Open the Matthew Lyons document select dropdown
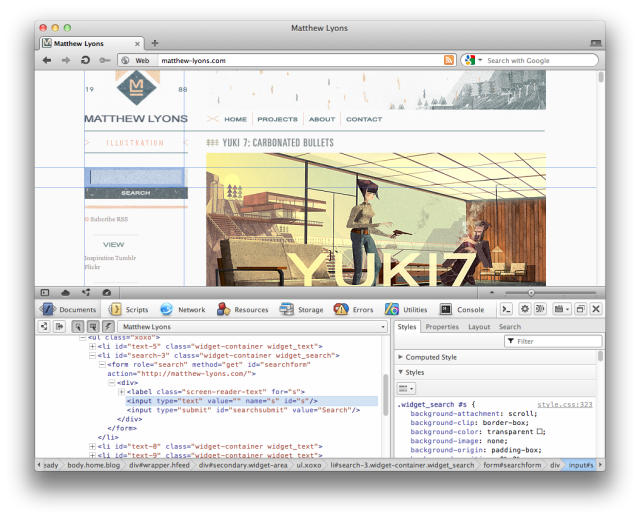 (x=253, y=327)
